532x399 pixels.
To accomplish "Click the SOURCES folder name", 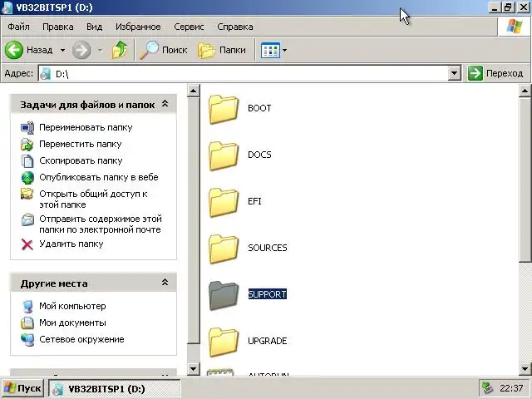I will (268, 248).
